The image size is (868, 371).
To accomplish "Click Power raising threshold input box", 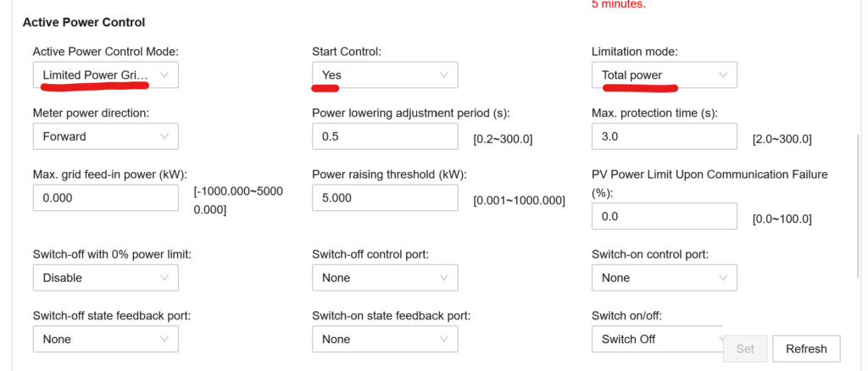I will (x=384, y=197).
